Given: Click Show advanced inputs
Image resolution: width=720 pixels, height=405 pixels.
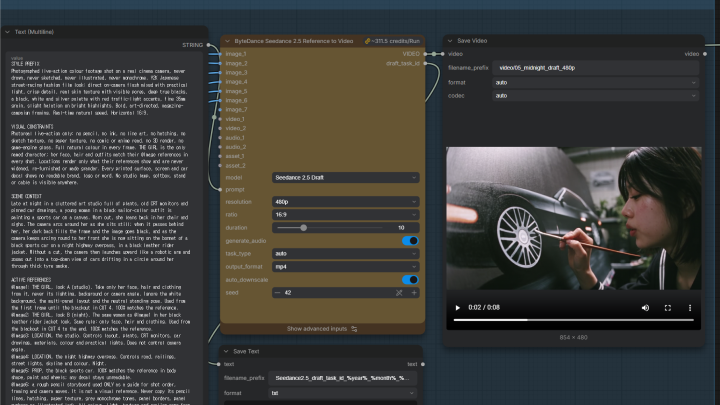Looking at the screenshot, I should tap(322, 329).
